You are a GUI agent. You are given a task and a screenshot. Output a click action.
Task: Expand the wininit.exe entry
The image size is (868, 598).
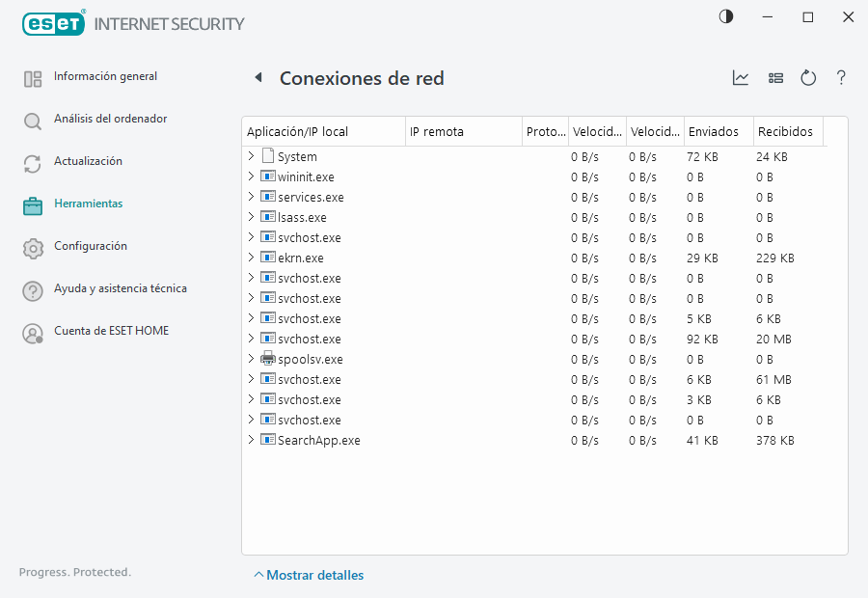pyautogui.click(x=251, y=177)
